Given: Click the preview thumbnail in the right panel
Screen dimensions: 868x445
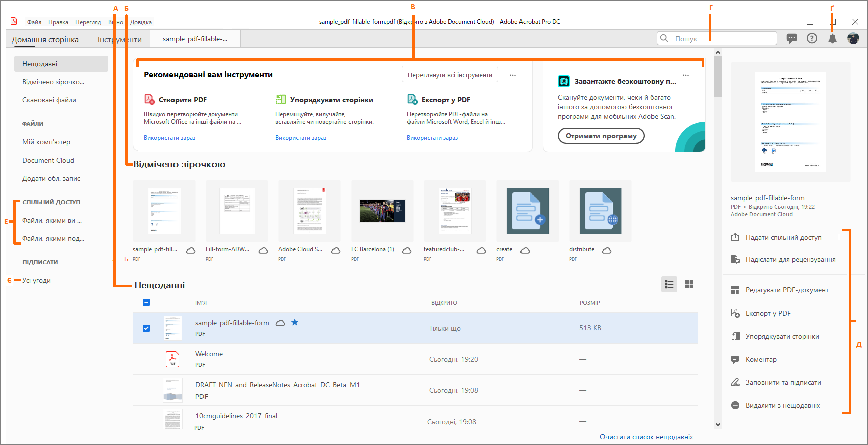Looking at the screenshot, I should click(x=791, y=122).
